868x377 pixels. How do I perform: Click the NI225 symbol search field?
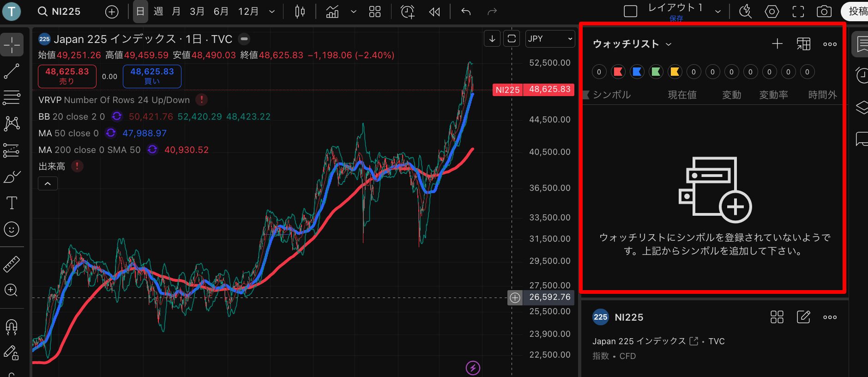(60, 12)
